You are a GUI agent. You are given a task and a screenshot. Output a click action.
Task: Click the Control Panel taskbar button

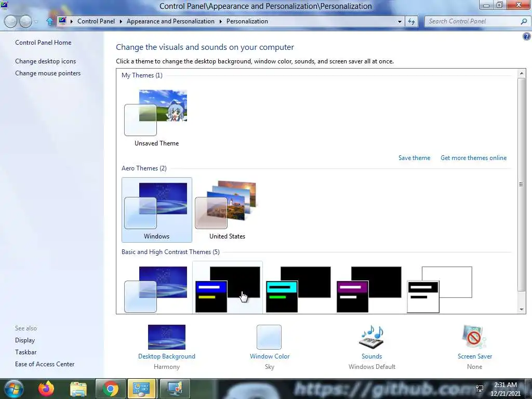(142, 389)
